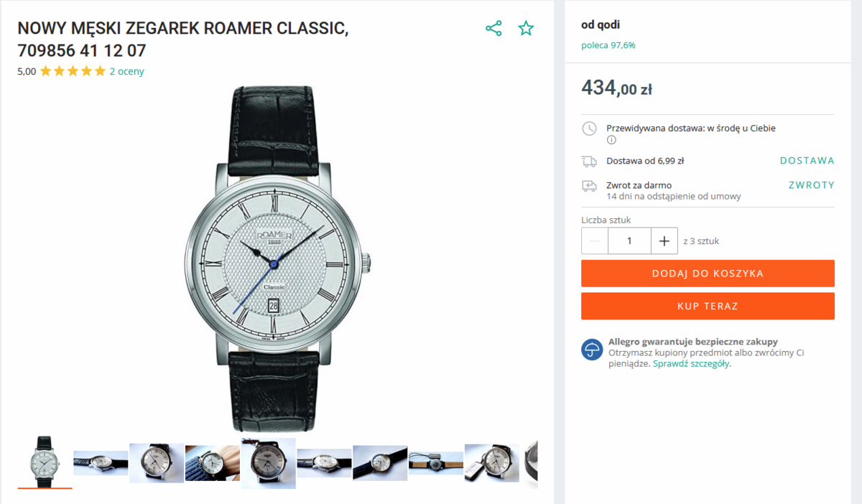Click the poleca 97,6% seller rating
Screen dimensions: 862x504
(608, 45)
